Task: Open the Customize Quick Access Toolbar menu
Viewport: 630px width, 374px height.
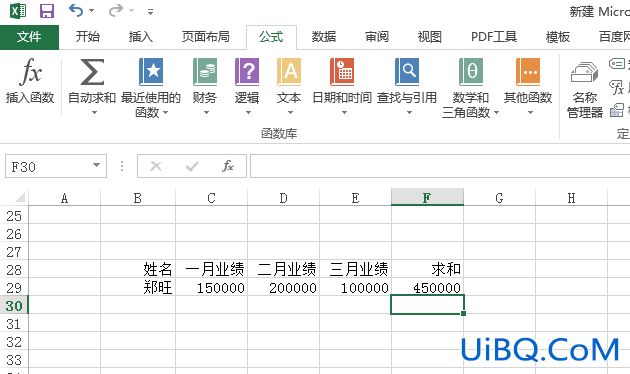Action: [x=150, y=12]
